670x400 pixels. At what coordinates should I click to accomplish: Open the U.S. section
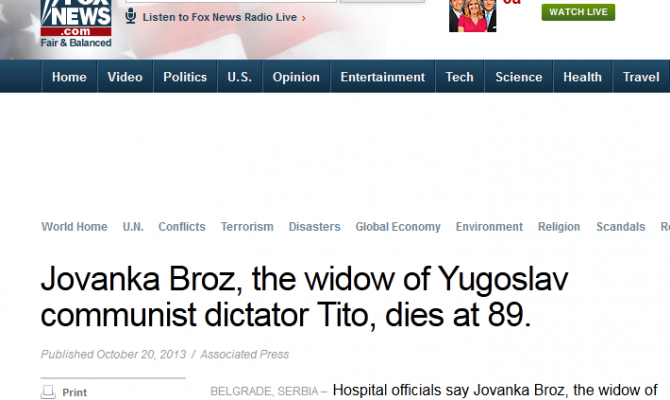240,77
